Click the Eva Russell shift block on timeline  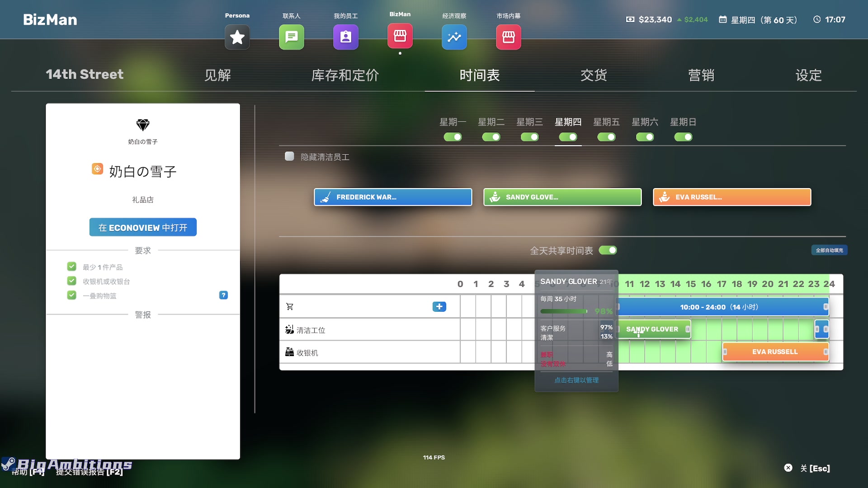click(x=774, y=352)
